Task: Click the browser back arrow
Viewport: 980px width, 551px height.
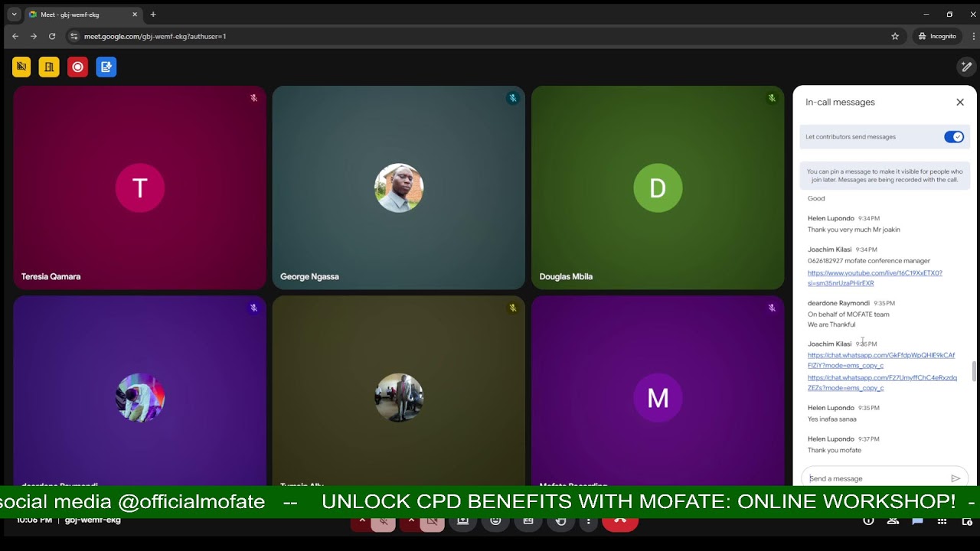Action: [x=15, y=36]
